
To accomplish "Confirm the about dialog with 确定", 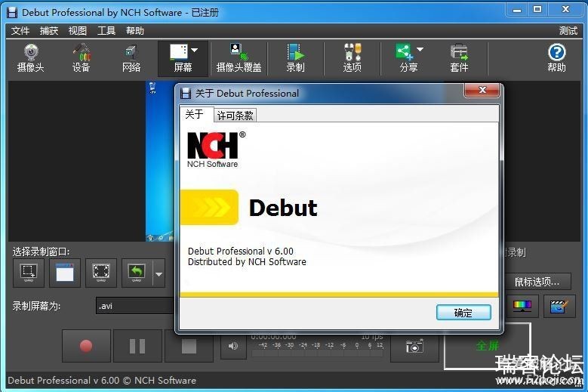I will tap(463, 313).
